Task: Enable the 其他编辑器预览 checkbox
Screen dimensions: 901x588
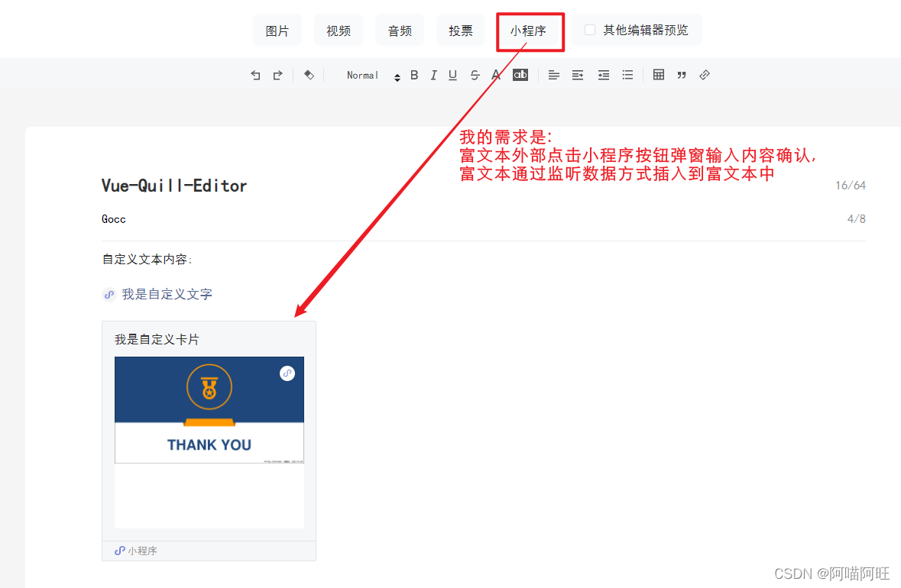Action: [x=589, y=30]
